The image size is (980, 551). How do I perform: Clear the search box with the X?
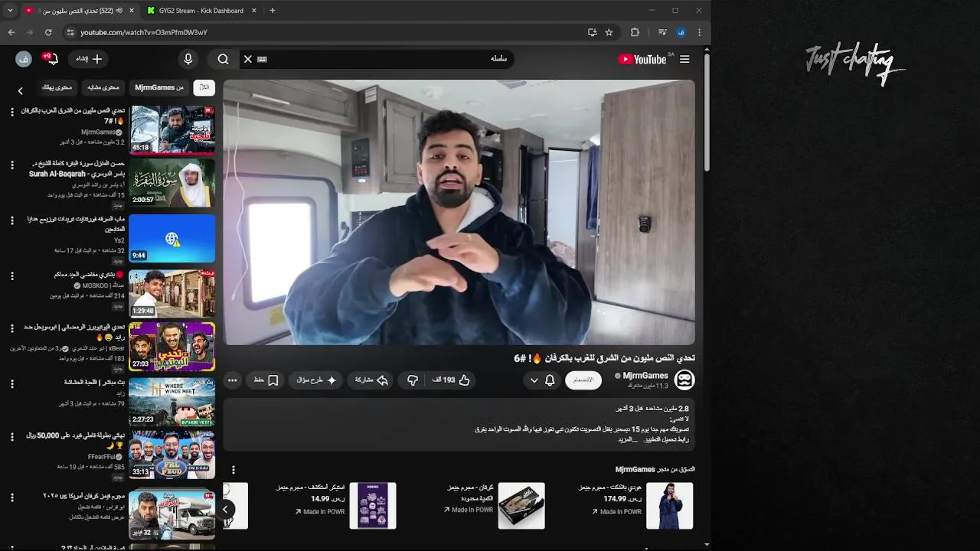click(x=247, y=59)
